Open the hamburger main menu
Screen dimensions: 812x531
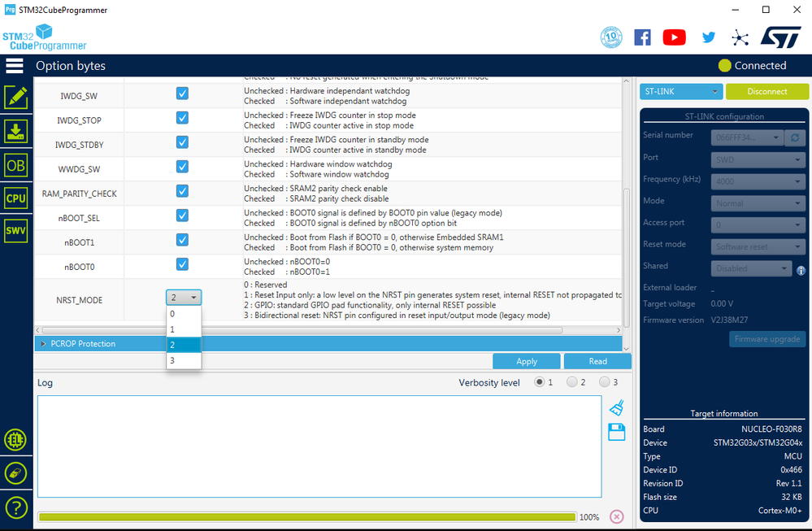pos(15,66)
